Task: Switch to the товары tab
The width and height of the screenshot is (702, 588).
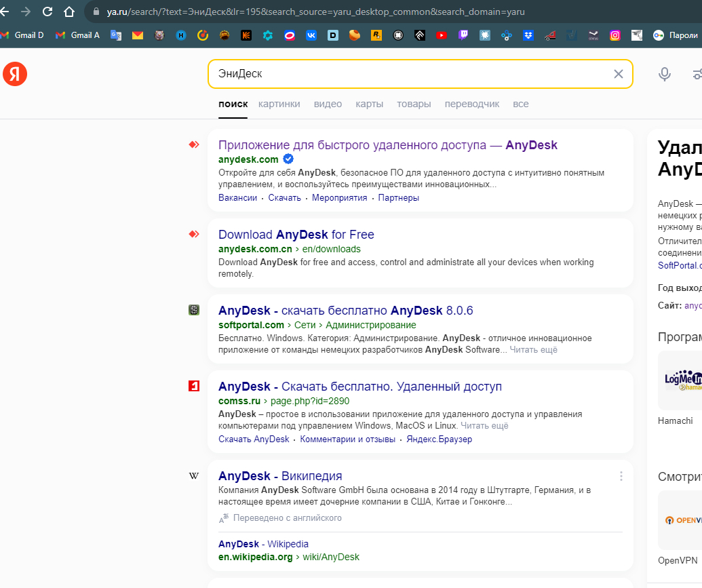Action: tap(414, 104)
